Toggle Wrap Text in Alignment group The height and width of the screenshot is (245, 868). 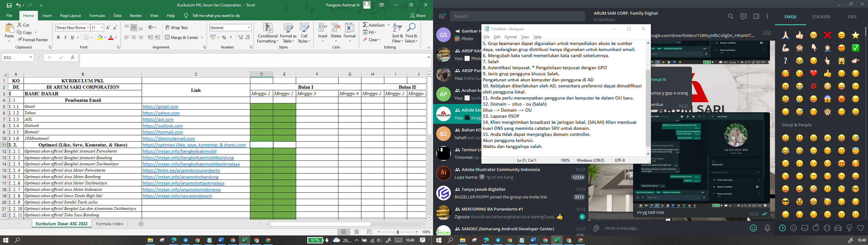point(177,28)
